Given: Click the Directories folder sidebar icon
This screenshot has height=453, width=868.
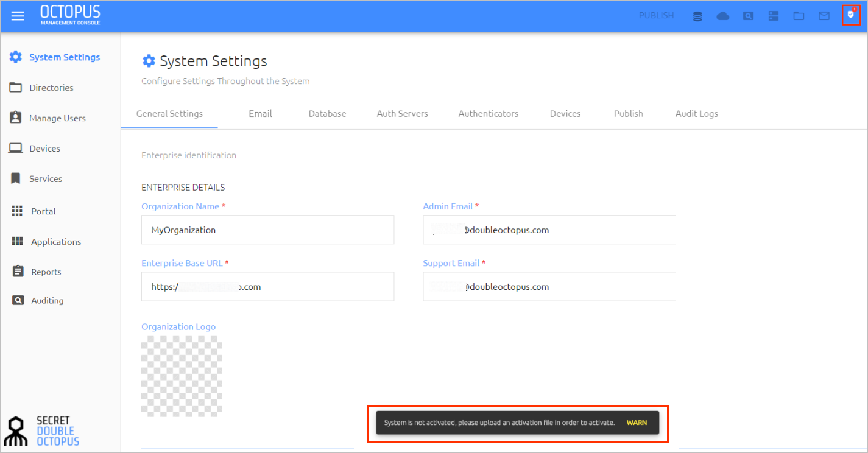Looking at the screenshot, I should (x=16, y=88).
